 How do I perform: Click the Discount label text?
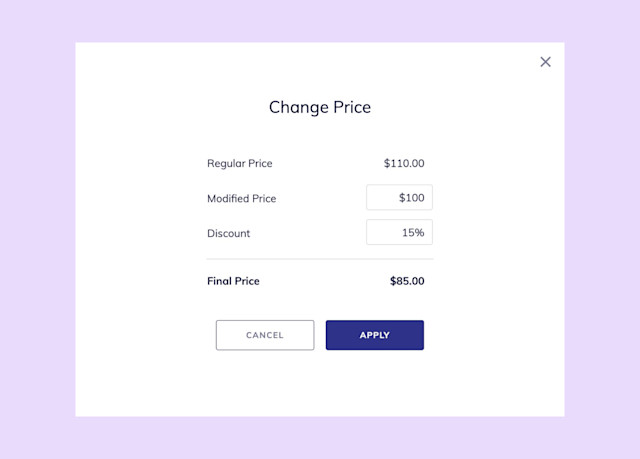click(229, 233)
